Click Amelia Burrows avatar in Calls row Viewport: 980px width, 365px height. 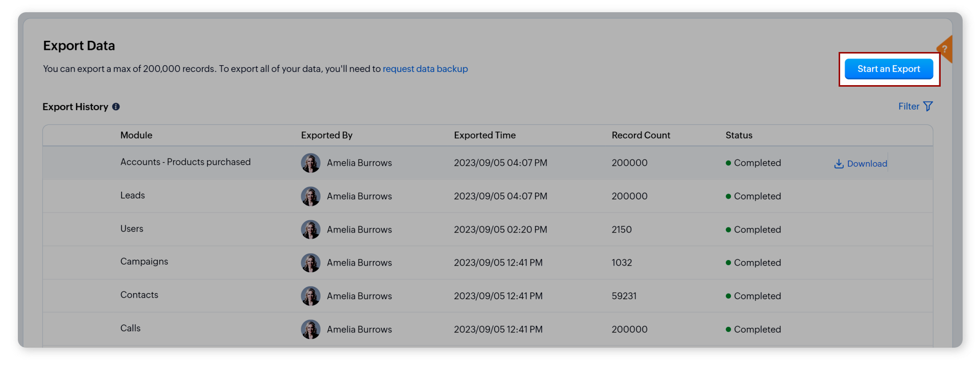pyautogui.click(x=310, y=329)
